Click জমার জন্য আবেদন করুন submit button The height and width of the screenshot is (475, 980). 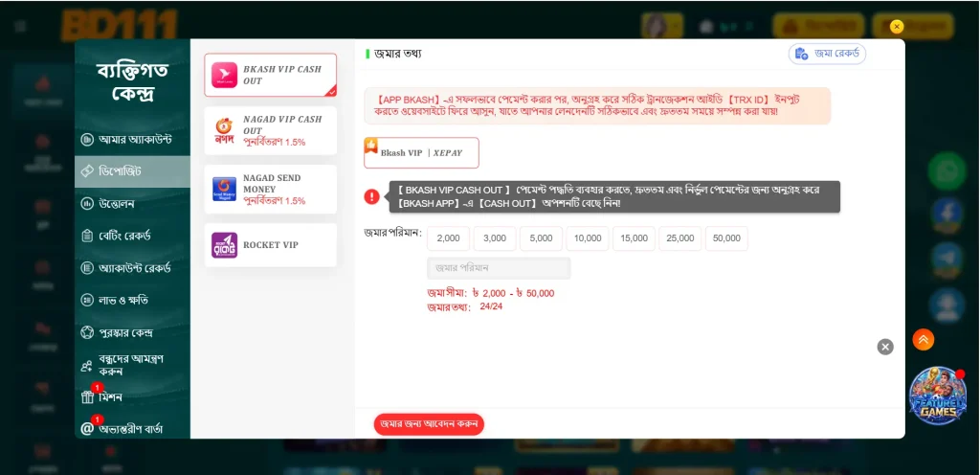[429, 424]
